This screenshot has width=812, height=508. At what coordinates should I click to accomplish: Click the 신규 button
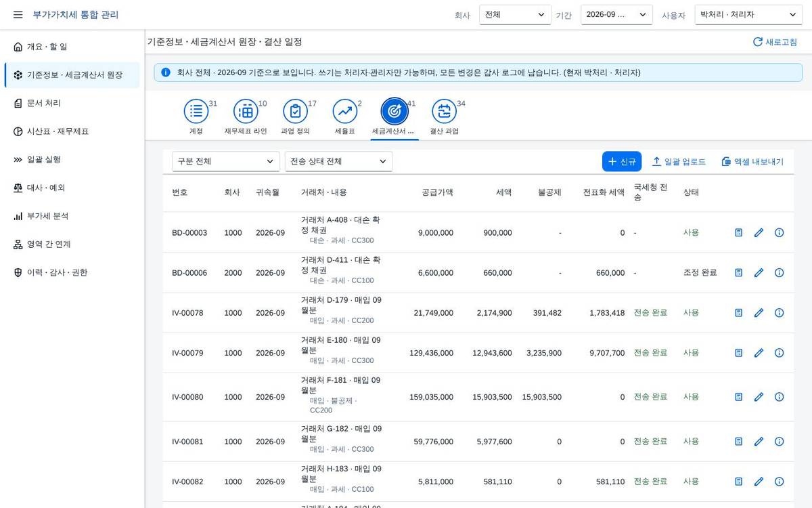(x=622, y=161)
